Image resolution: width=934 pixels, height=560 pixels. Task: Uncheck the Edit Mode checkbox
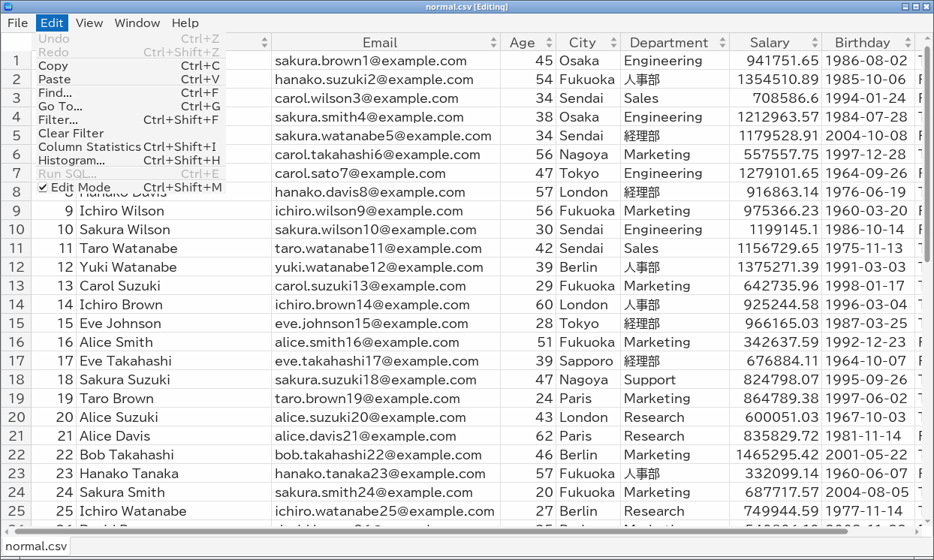[x=43, y=187]
